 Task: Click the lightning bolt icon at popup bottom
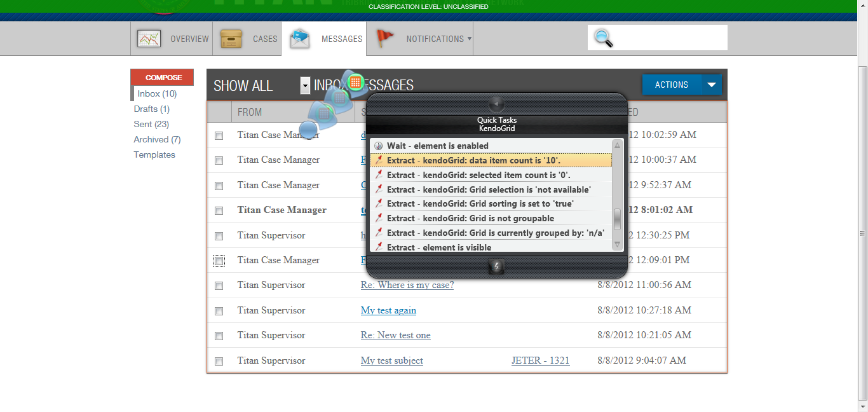(x=496, y=266)
